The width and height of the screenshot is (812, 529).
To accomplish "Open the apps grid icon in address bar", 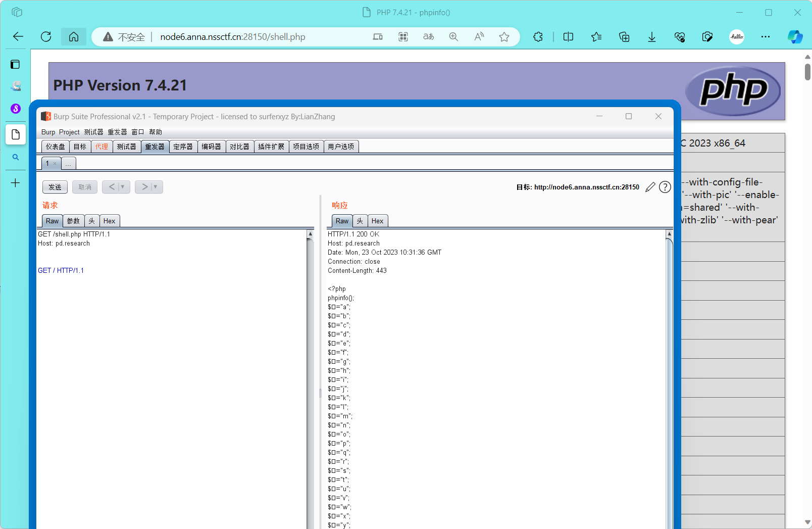I will [x=403, y=36].
